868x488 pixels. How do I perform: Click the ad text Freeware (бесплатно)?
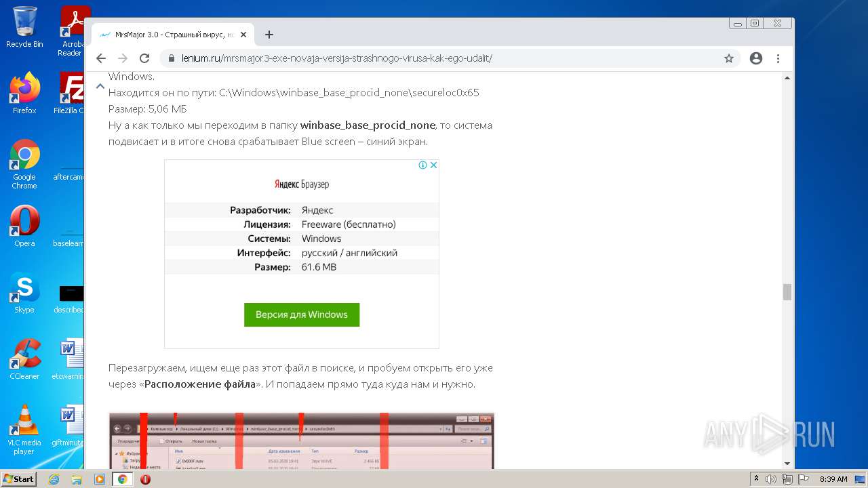coord(349,224)
